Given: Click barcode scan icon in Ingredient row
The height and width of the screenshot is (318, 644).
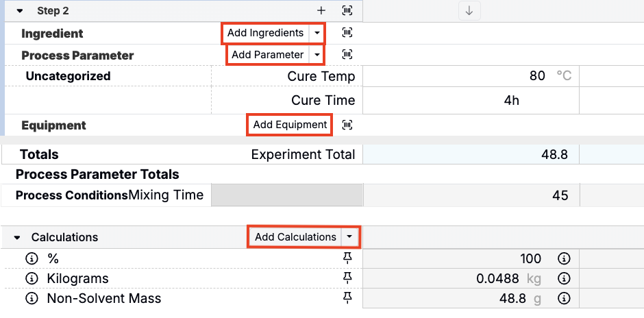Looking at the screenshot, I should coord(347,33).
